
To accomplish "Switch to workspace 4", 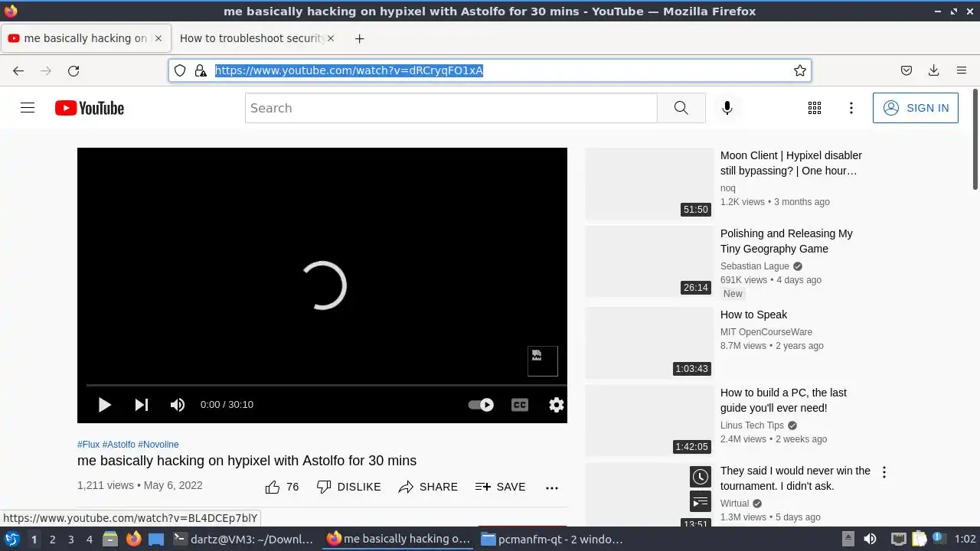I will [x=89, y=540].
